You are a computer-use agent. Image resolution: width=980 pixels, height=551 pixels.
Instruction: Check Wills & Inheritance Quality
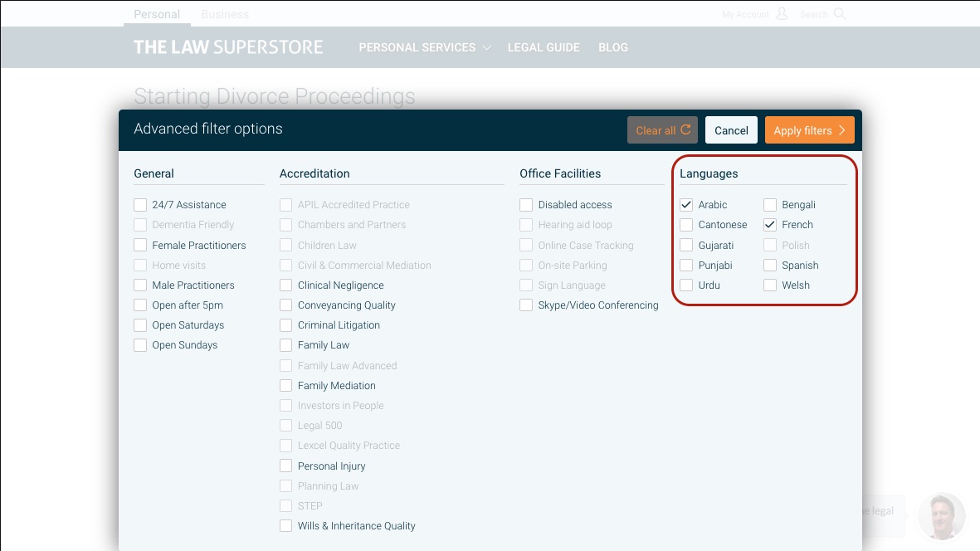pyautogui.click(x=285, y=525)
